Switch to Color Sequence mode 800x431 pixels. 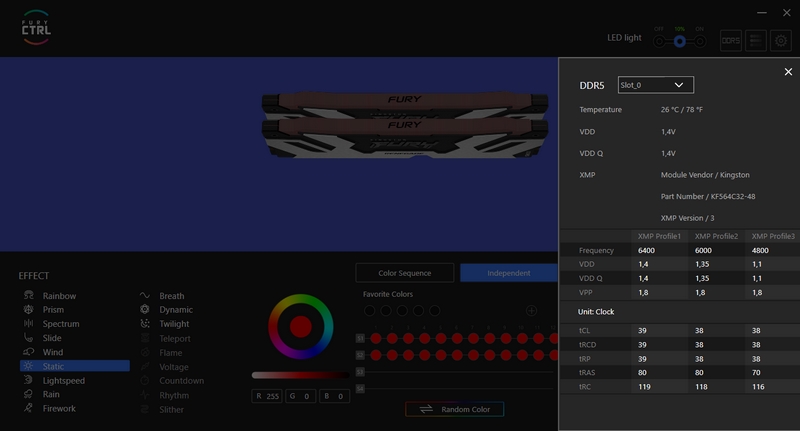(405, 273)
